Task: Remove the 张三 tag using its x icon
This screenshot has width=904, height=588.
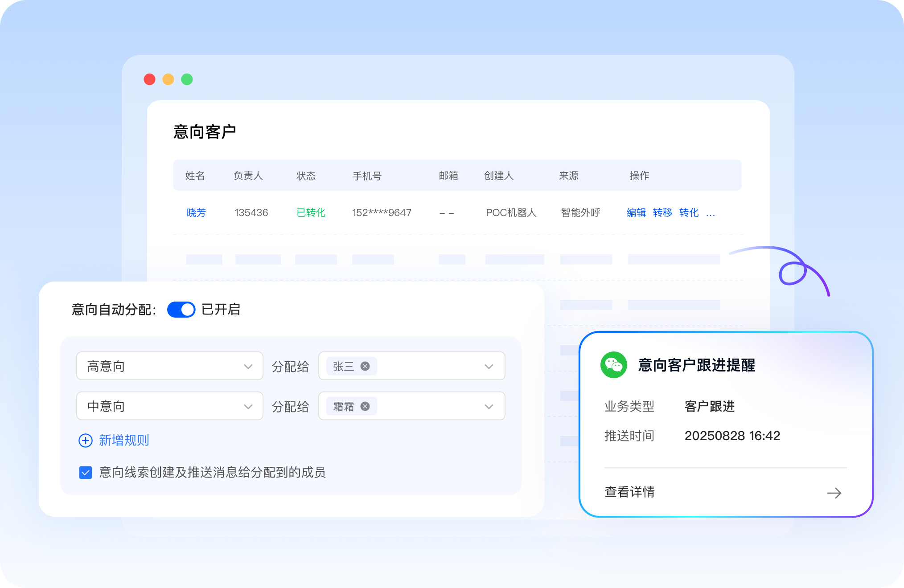Action: point(365,366)
